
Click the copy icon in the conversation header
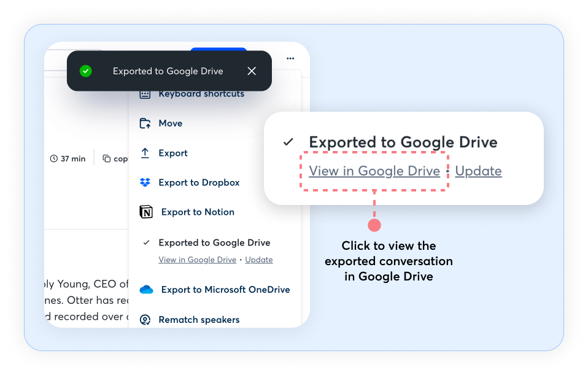click(107, 158)
